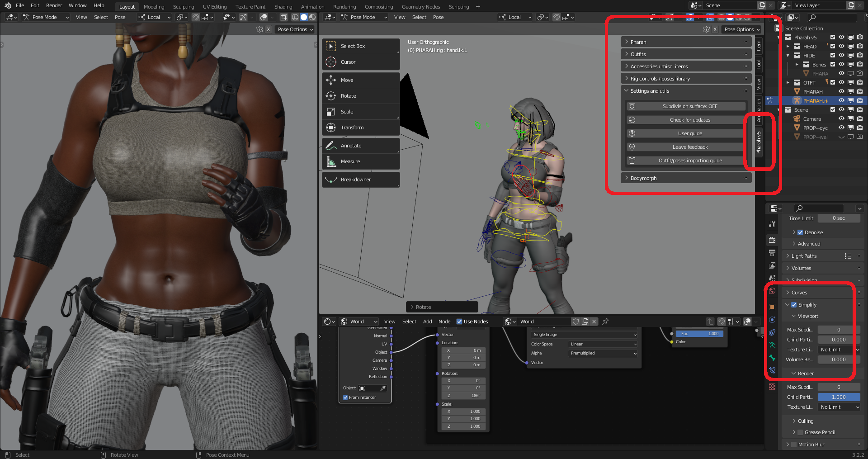The image size is (868, 459).
Task: Activate the Cursor tool
Action: [361, 62]
